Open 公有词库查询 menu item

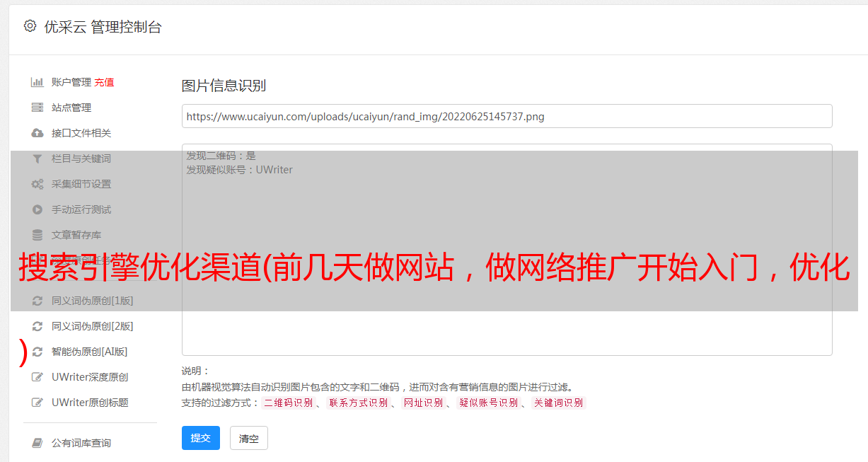point(81,443)
